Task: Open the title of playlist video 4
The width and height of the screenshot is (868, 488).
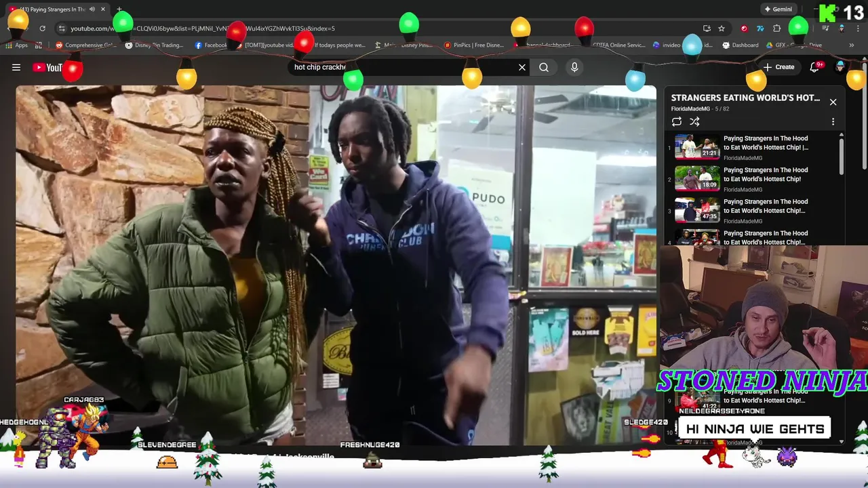Action: (x=766, y=237)
